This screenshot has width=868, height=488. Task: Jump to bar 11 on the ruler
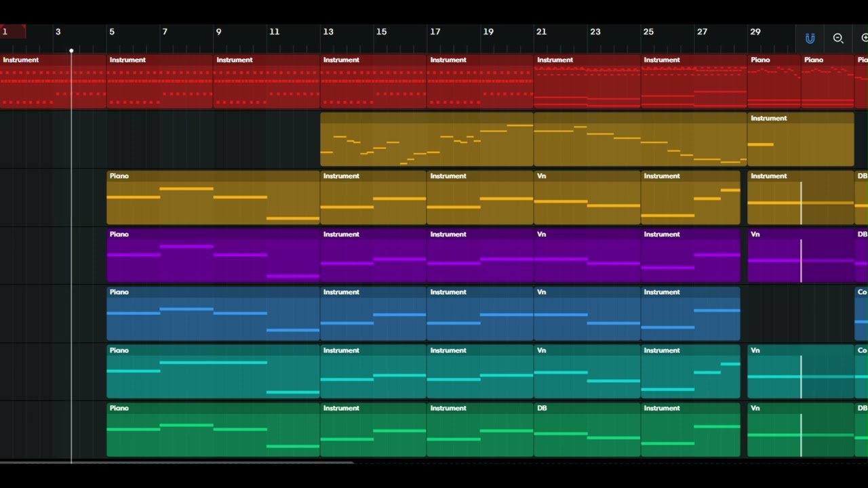[274, 32]
